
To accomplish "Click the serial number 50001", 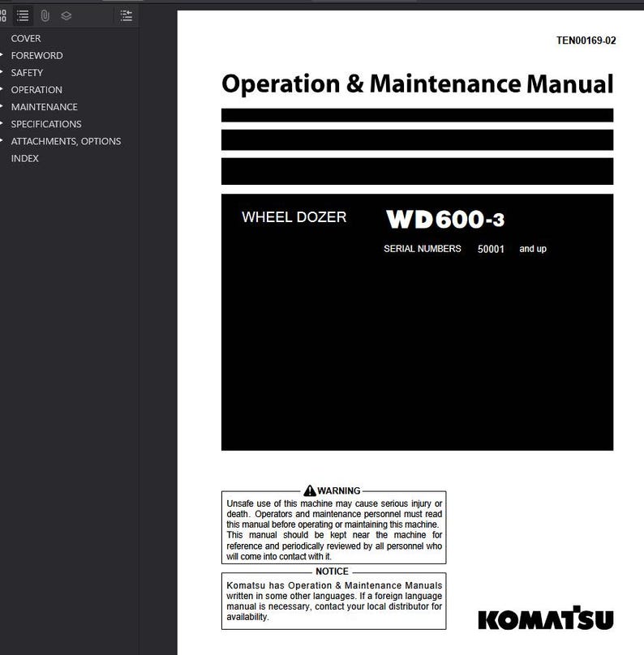I will point(491,249).
